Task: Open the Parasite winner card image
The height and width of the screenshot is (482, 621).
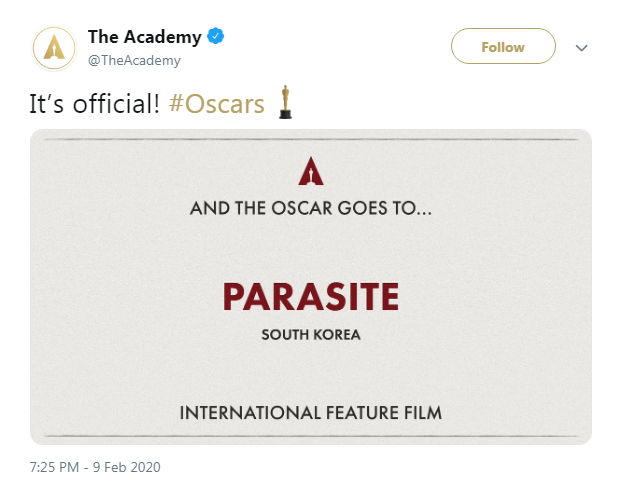Action: click(311, 287)
